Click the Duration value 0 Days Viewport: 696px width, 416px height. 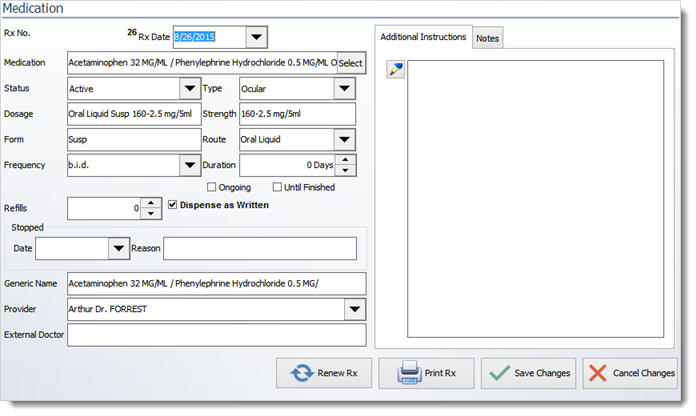point(320,165)
